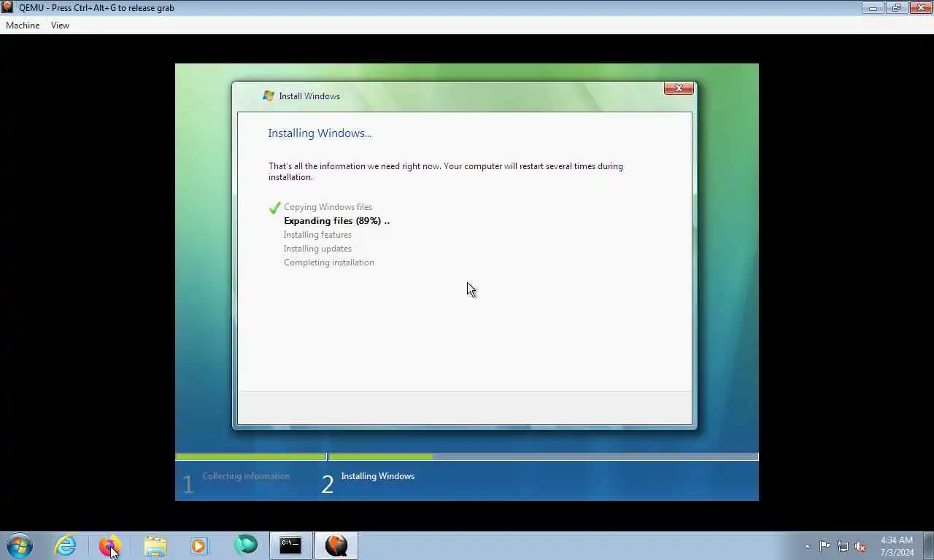
Task: Close the Install Windows dialog
Action: tap(679, 88)
